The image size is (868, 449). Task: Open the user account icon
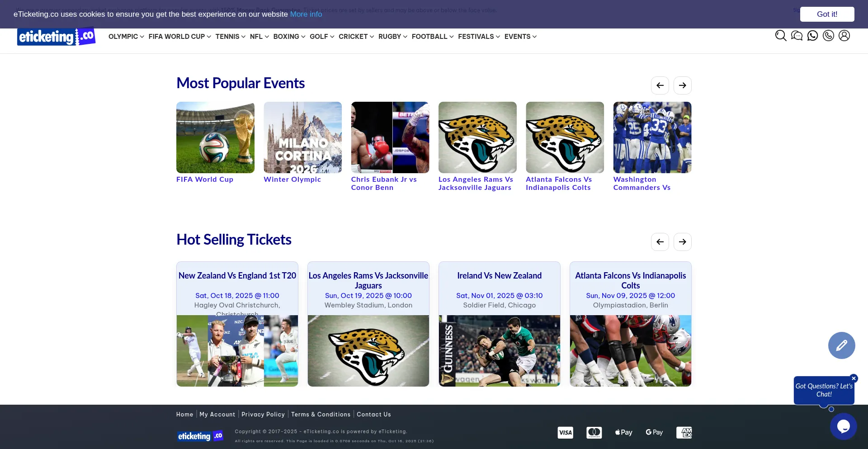844,36
